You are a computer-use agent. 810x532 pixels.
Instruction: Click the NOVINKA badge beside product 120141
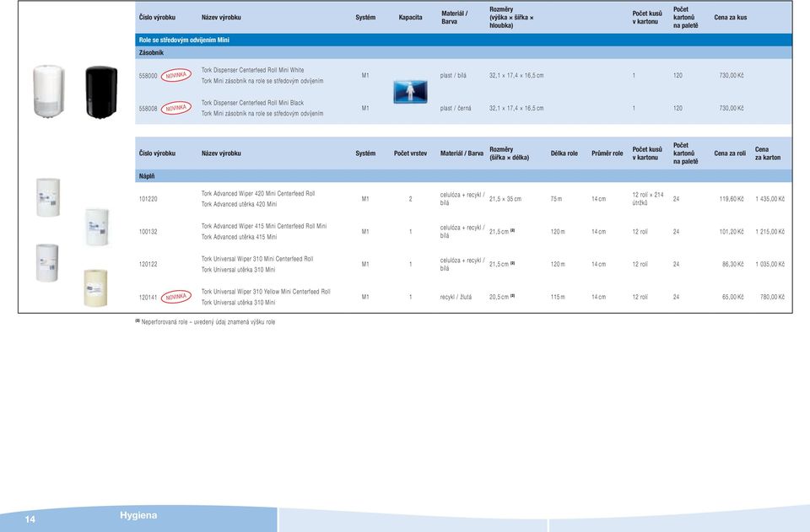coord(176,297)
